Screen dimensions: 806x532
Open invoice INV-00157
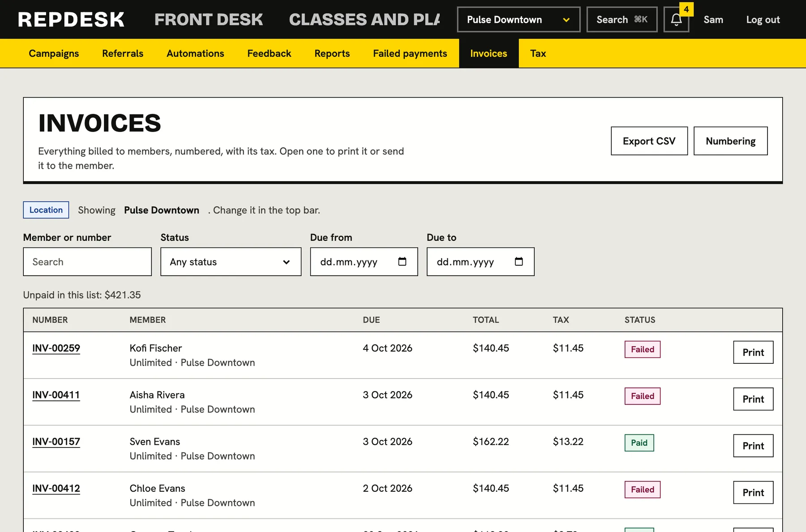pyautogui.click(x=56, y=442)
